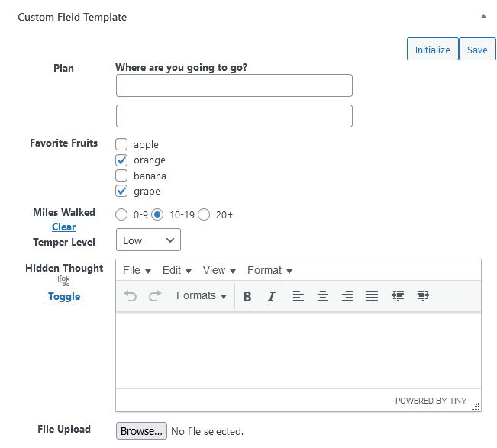Image resolution: width=497 pixels, height=448 pixels.
Task: Click the 'File Upload' label
Action: click(64, 429)
